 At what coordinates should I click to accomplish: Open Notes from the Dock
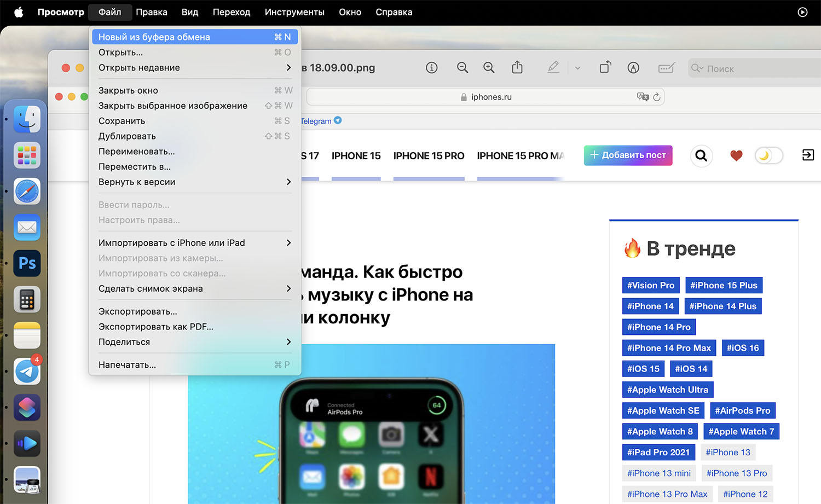pos(27,335)
